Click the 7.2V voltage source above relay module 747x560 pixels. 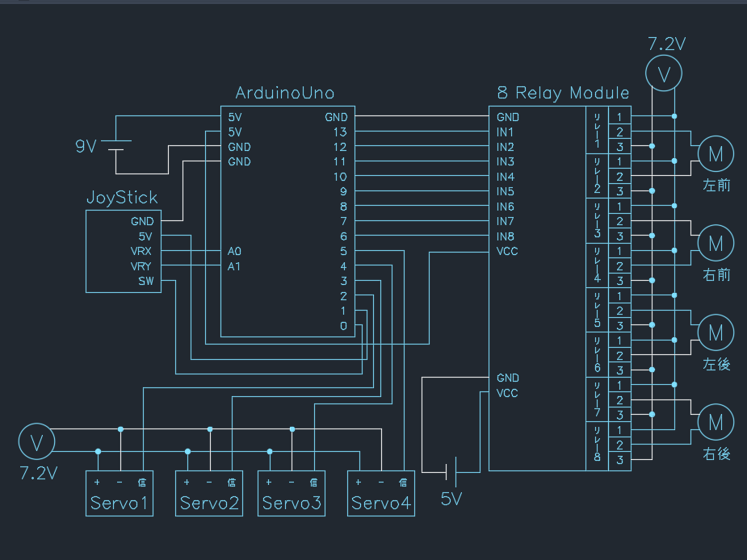coord(664,75)
